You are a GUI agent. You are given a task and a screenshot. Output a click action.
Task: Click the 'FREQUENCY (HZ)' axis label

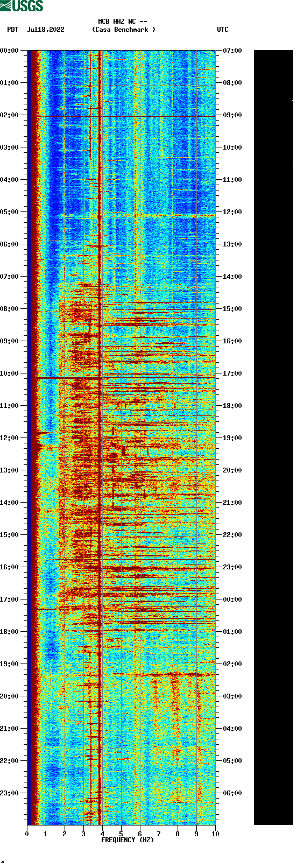pyautogui.click(x=128, y=840)
